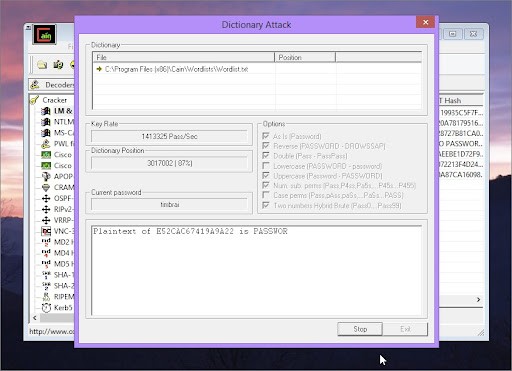
Task: Open the system menu icon of Cain window
Action: click(28, 27)
